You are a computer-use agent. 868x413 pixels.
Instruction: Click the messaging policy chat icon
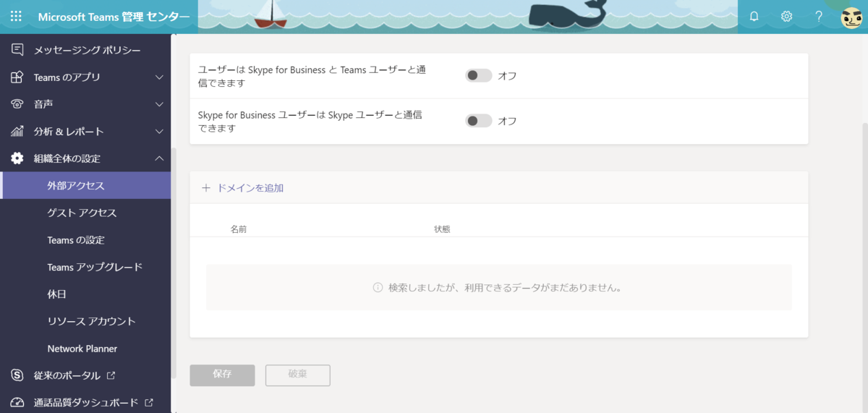click(x=17, y=50)
